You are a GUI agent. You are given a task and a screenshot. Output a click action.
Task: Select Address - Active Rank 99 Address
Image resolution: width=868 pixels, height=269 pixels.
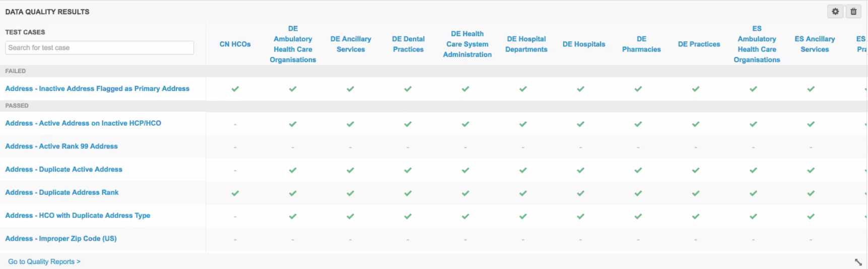point(61,146)
